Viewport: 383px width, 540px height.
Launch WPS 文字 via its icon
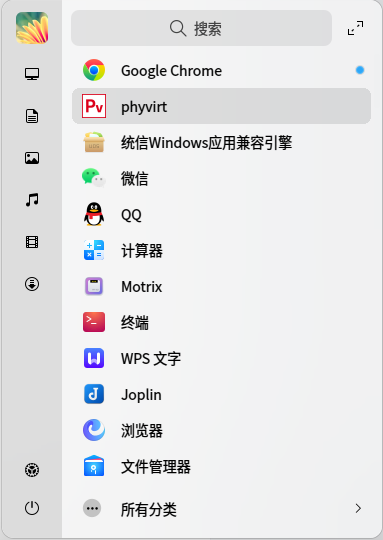click(x=94, y=358)
